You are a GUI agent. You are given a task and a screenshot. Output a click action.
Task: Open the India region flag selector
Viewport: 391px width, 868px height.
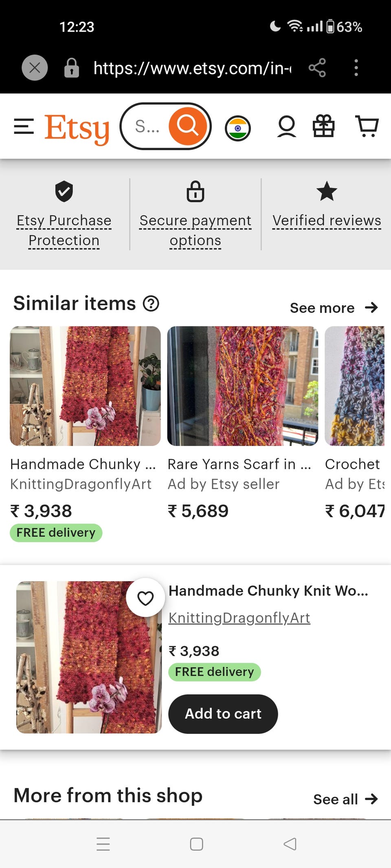[x=238, y=129]
